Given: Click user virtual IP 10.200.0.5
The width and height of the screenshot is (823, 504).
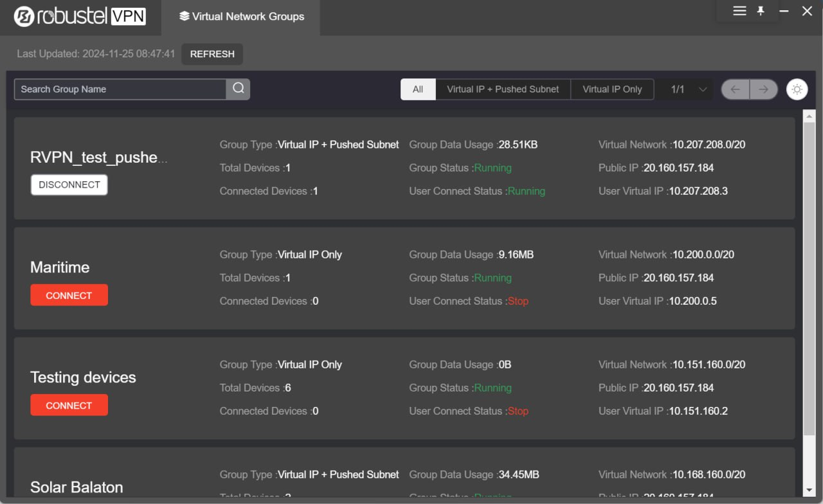Looking at the screenshot, I should tap(693, 301).
